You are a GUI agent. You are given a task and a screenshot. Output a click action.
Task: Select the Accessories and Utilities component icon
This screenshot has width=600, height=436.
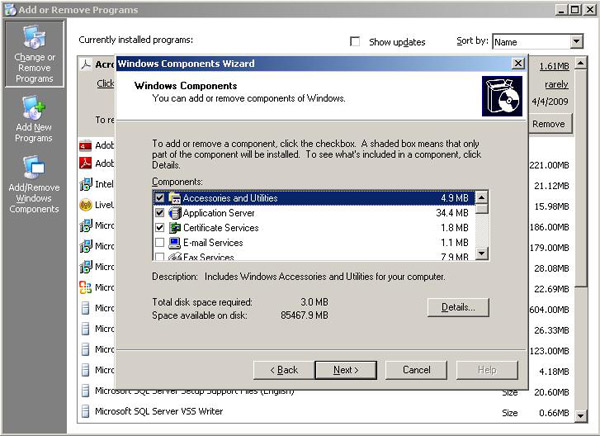point(174,198)
